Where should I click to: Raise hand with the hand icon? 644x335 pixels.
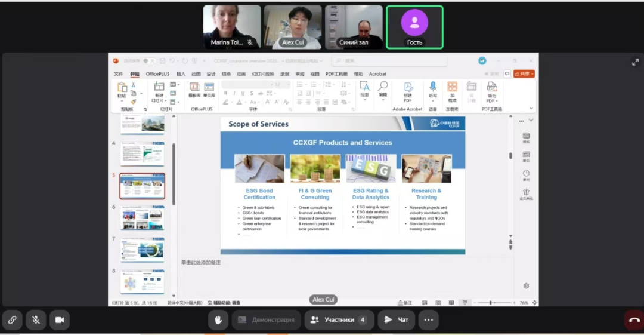coord(218,320)
